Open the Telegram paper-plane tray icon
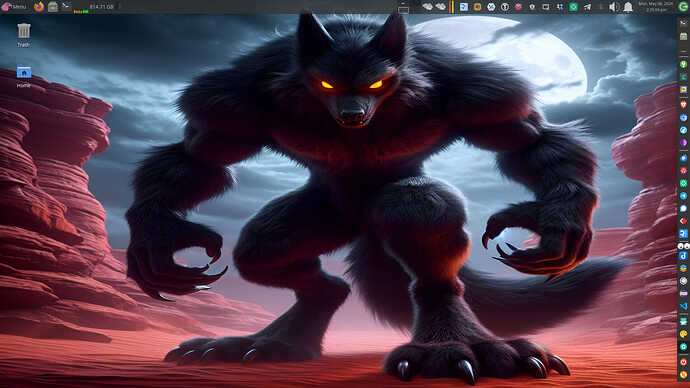Screen dimensions: 690x388 pyautogui.click(x=587, y=7)
